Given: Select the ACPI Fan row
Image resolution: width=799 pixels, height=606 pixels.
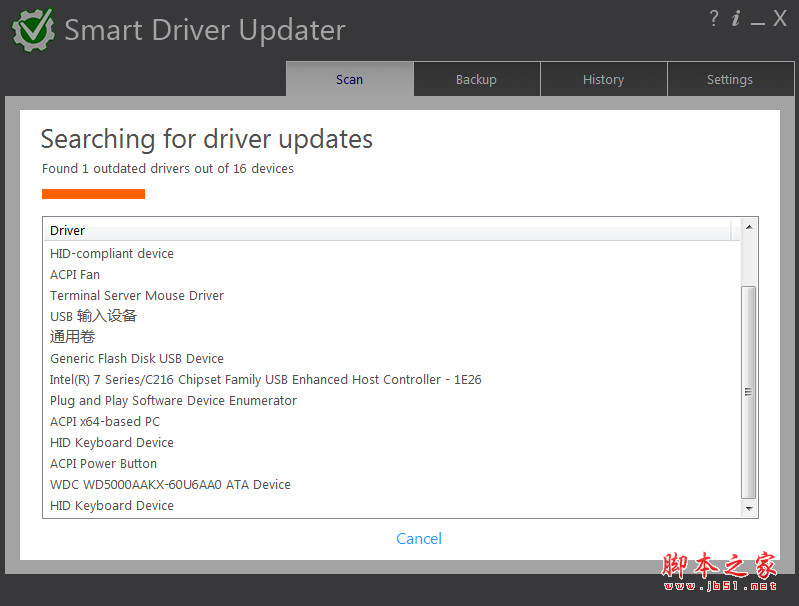Looking at the screenshot, I should pos(391,274).
